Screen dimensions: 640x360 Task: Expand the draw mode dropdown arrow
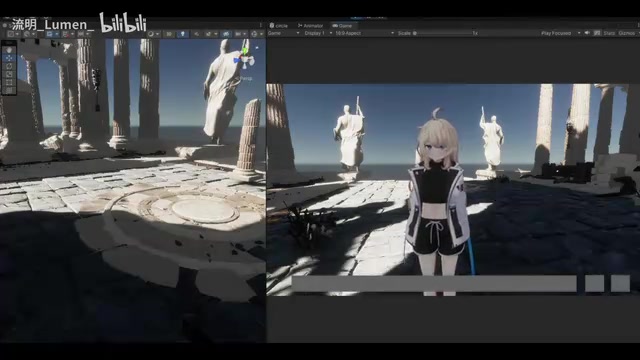point(158,34)
